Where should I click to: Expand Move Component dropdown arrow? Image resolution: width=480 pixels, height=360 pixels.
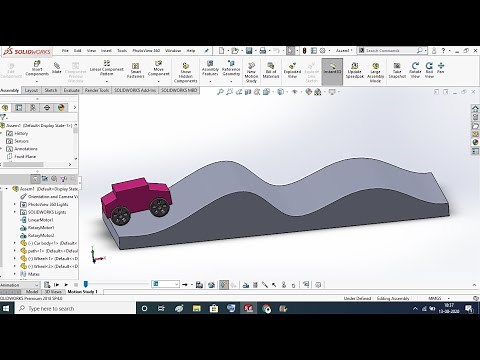point(159,82)
